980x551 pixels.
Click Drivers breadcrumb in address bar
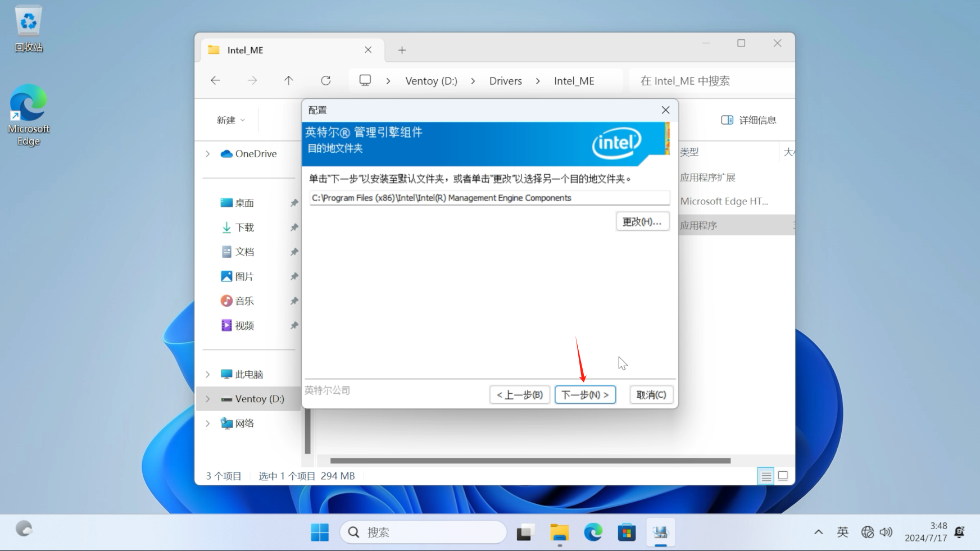(x=506, y=81)
